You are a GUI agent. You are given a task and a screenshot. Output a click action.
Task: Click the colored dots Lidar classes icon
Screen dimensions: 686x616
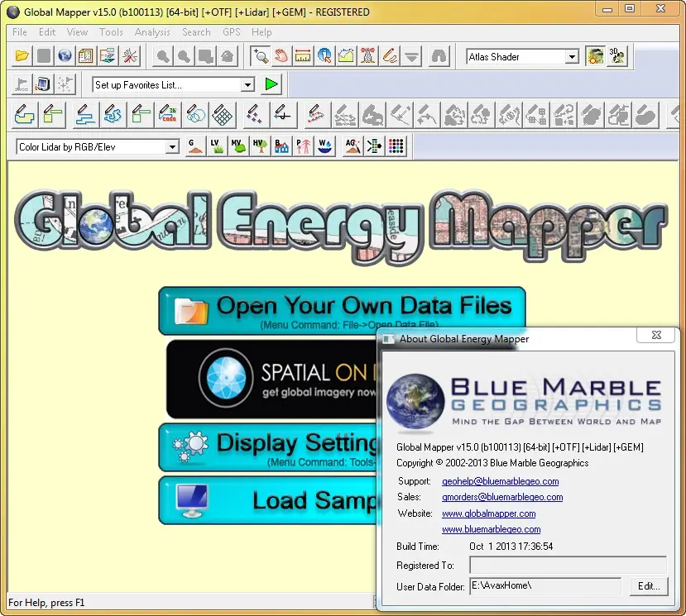click(396, 146)
